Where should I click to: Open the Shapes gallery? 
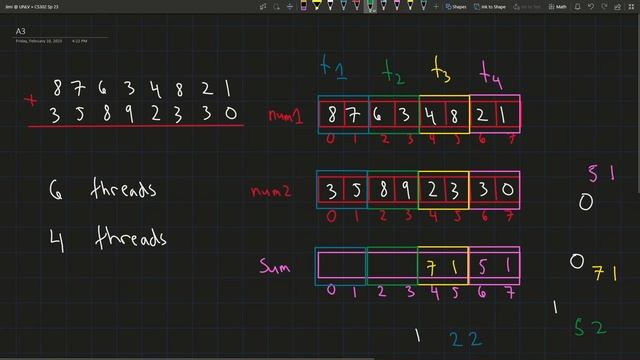coord(456,7)
